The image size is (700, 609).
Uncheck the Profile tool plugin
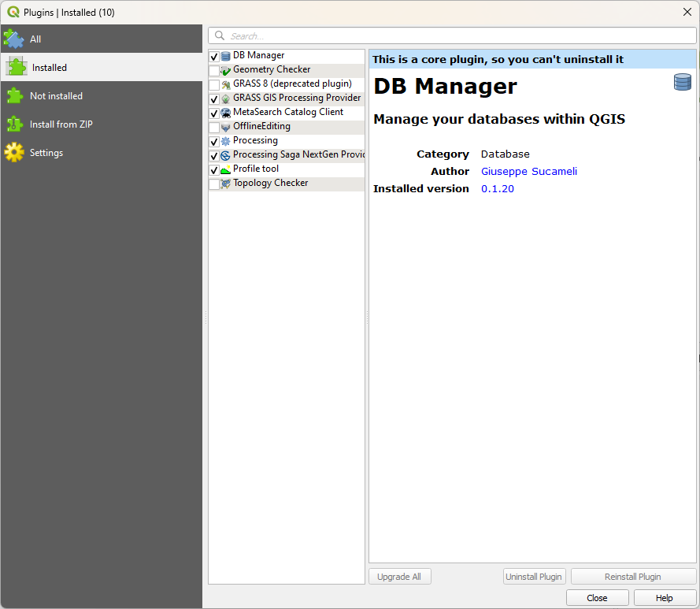coord(214,170)
